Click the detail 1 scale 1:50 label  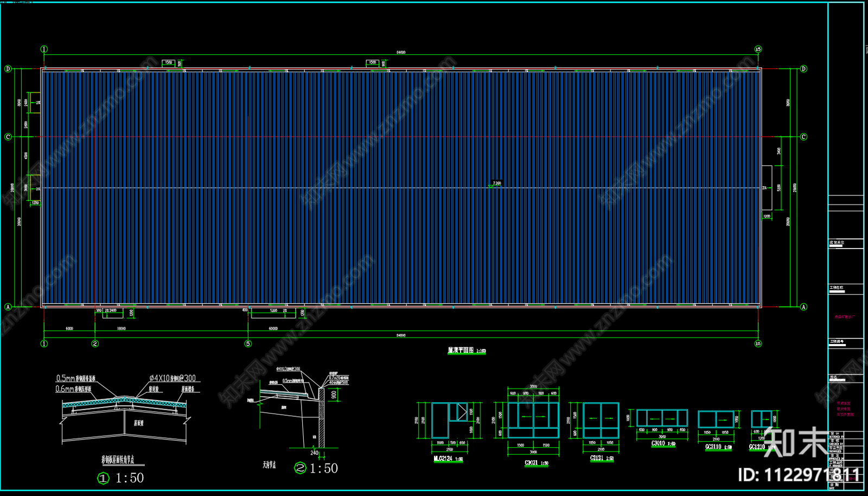point(121,478)
